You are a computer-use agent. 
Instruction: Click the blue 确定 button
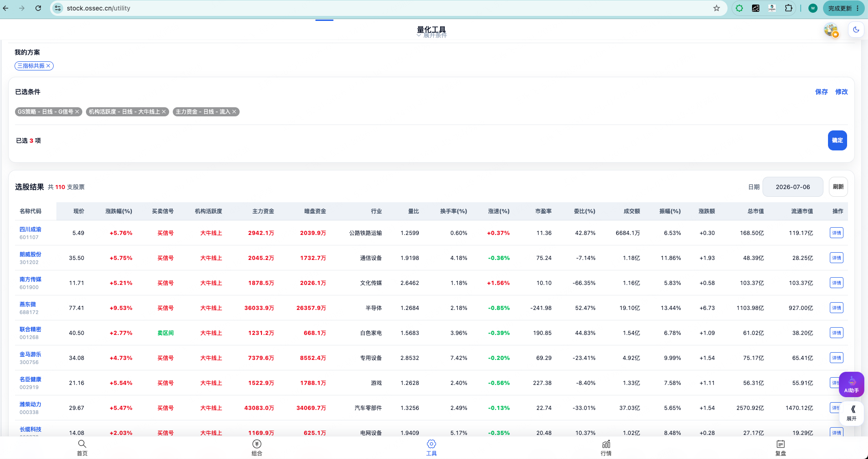(x=837, y=140)
